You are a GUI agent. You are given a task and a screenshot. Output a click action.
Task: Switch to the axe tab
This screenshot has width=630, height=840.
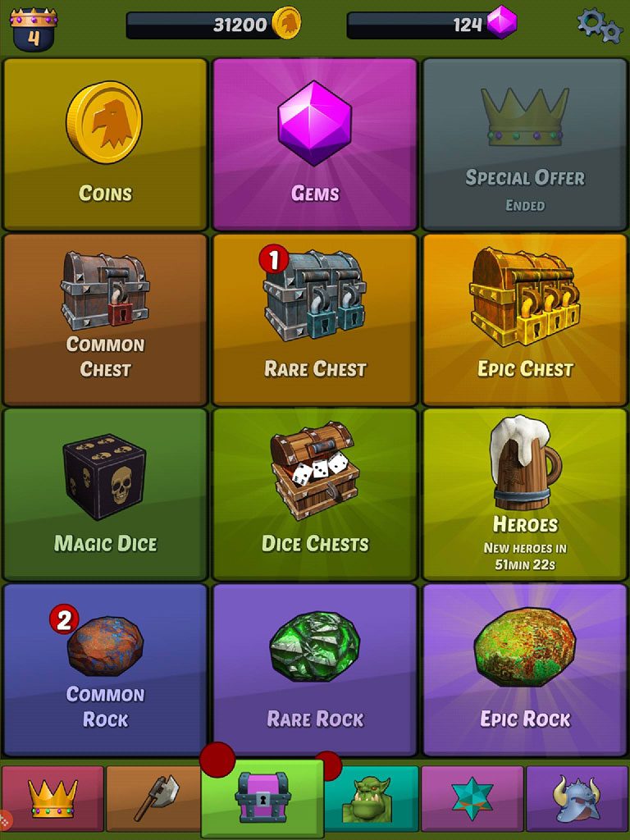[155, 799]
